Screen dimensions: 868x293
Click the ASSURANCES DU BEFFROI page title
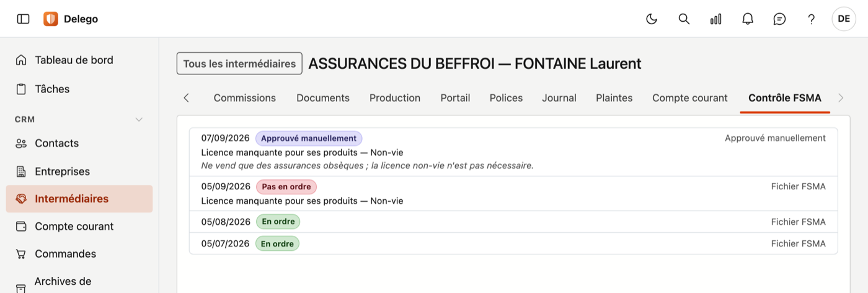(x=475, y=63)
